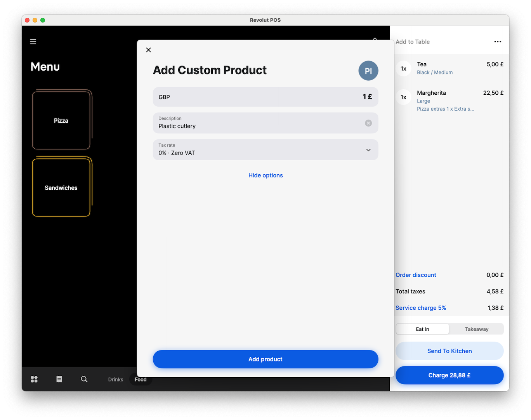This screenshot has width=531, height=420.
Task: Select the Tea order line
Action: (x=450, y=68)
